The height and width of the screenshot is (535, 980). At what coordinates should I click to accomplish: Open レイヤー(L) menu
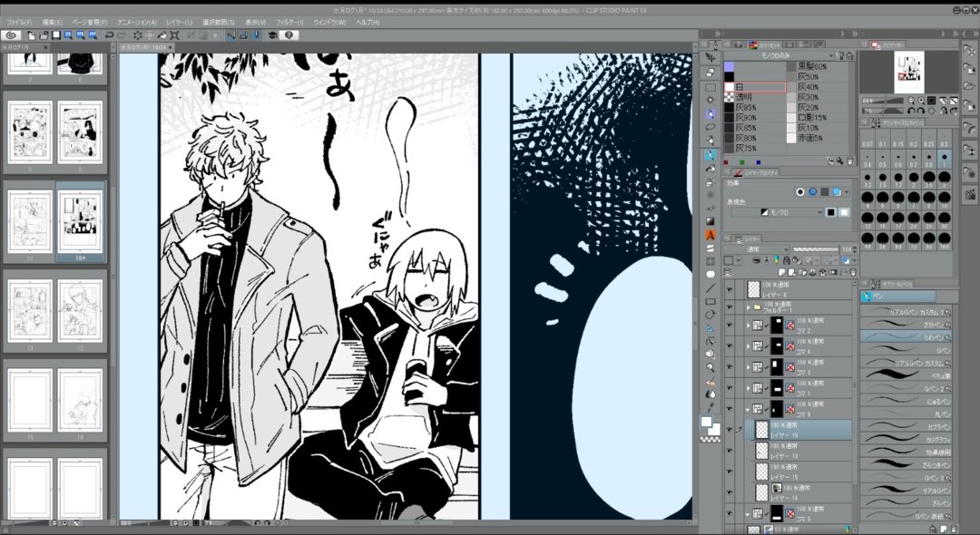(x=180, y=23)
